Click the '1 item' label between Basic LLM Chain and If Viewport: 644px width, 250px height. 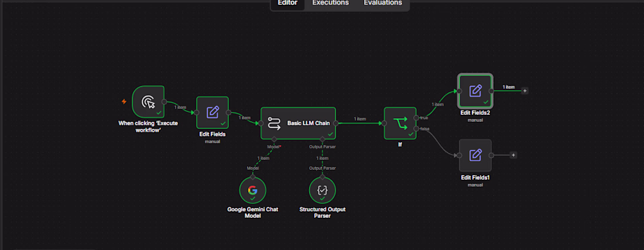(x=360, y=119)
